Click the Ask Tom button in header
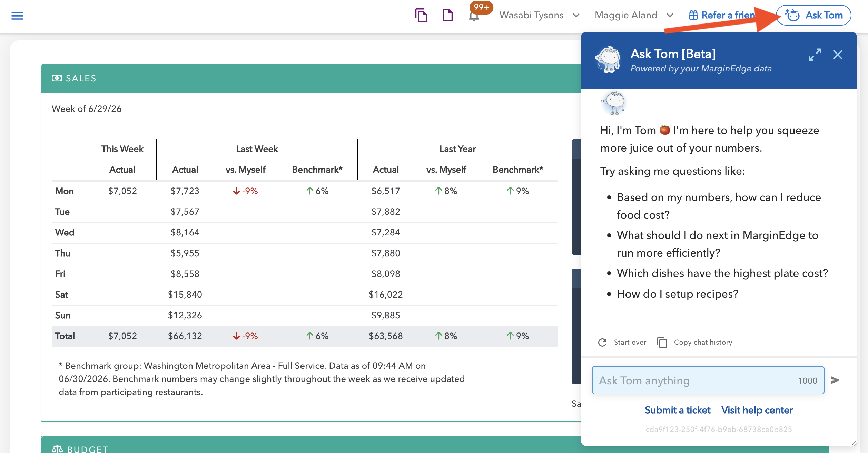The height and width of the screenshot is (453, 868). [x=813, y=15]
